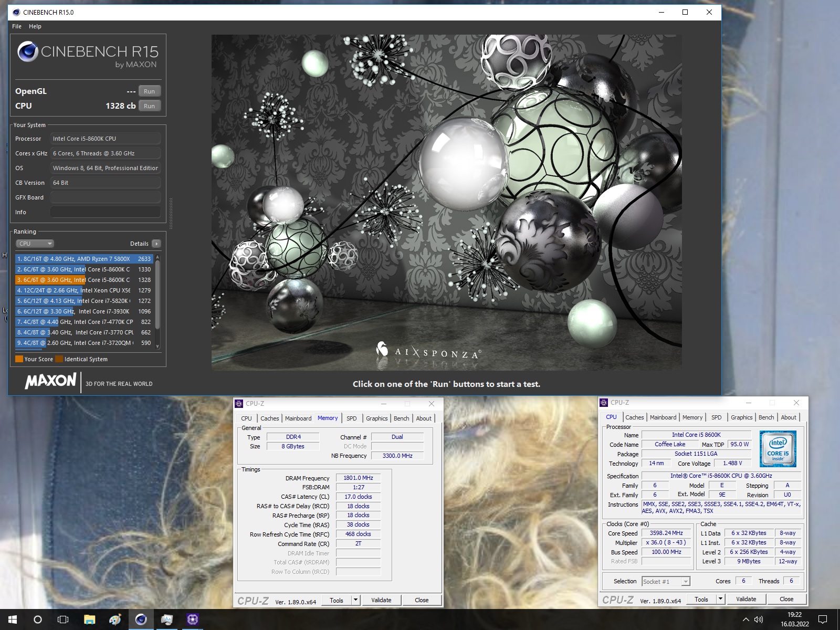The image size is (840, 630).
Task: Open Graphics tab in Memory CPU-Z window
Action: click(377, 418)
